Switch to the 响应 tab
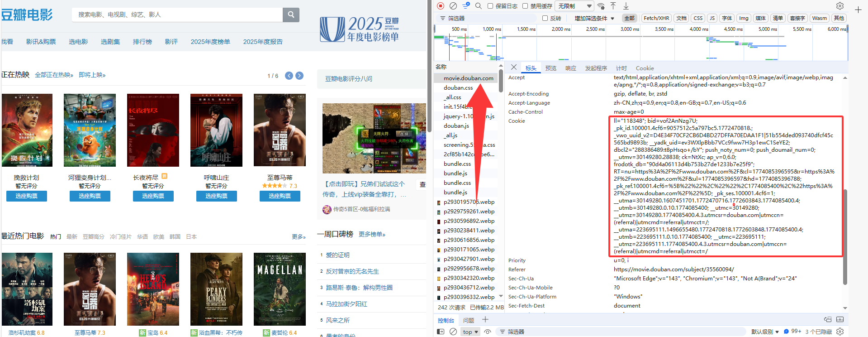868x337 pixels. tap(570, 68)
